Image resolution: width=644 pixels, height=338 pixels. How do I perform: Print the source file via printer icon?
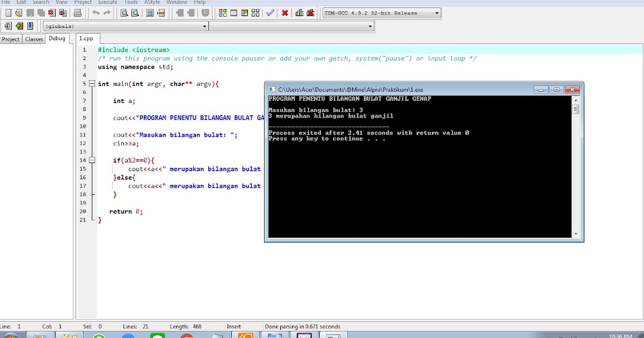click(78, 13)
